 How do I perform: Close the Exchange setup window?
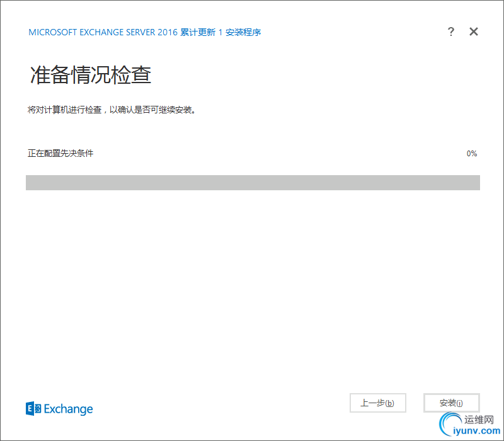[x=474, y=31]
